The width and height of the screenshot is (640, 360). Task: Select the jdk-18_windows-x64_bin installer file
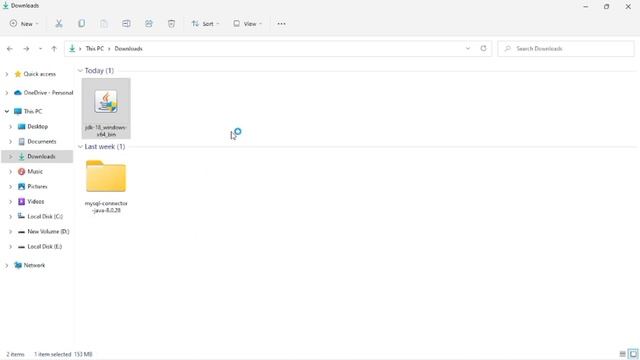[106, 109]
